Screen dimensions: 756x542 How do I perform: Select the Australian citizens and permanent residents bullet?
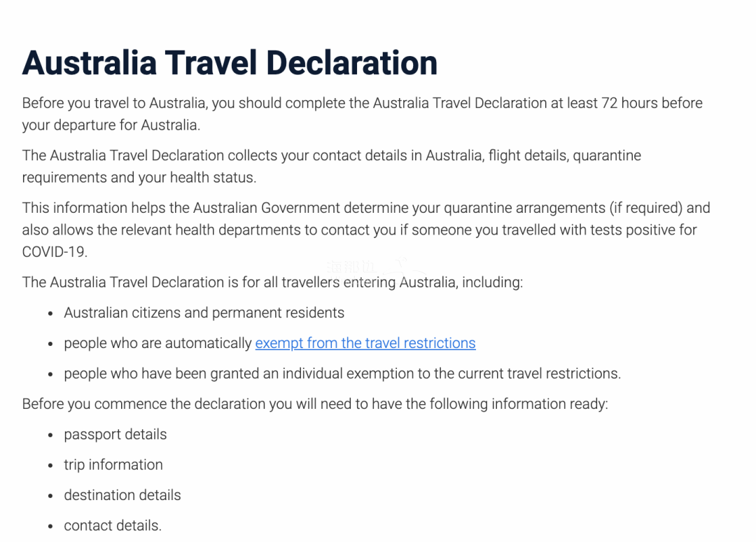[204, 312]
